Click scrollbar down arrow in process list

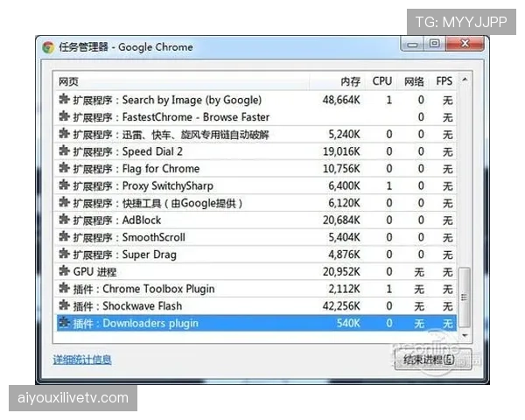[x=465, y=335]
